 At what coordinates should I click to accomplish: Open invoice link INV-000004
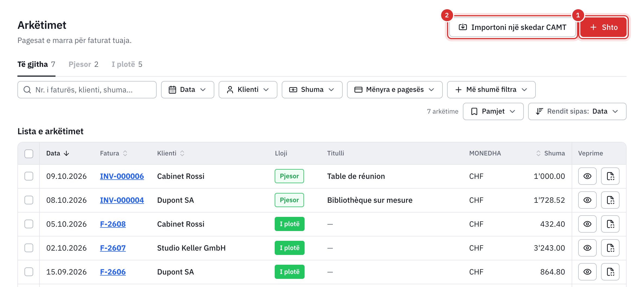click(x=122, y=200)
